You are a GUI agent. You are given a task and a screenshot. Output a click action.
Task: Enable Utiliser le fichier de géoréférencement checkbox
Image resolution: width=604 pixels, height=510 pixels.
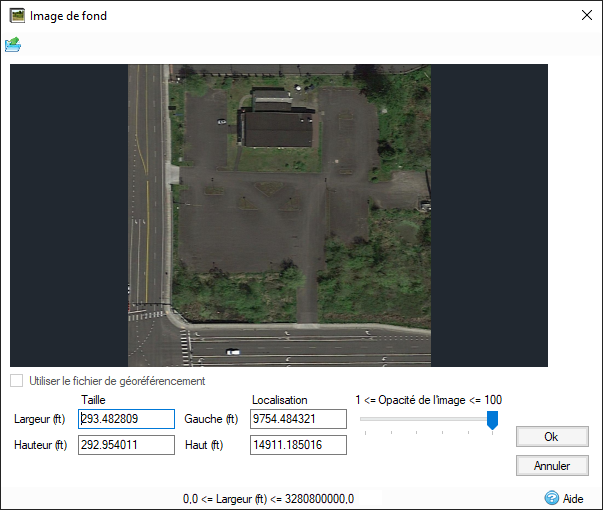tap(16, 381)
